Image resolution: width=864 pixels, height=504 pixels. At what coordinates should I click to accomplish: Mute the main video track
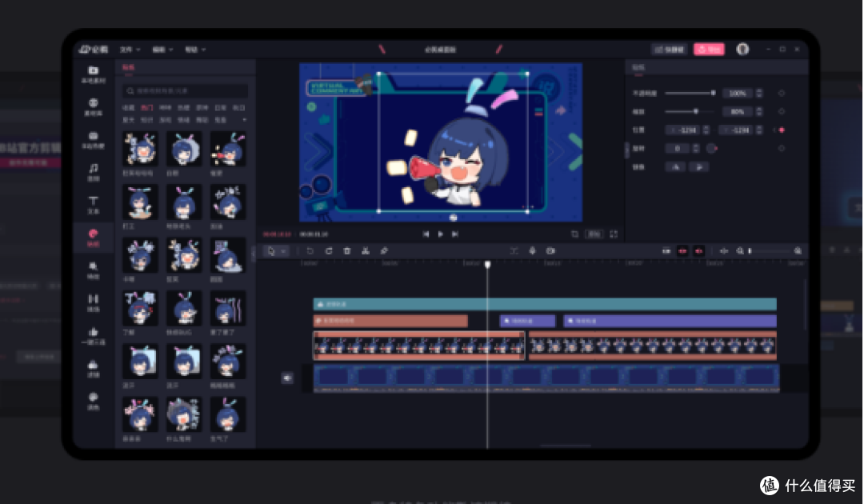coord(287,378)
